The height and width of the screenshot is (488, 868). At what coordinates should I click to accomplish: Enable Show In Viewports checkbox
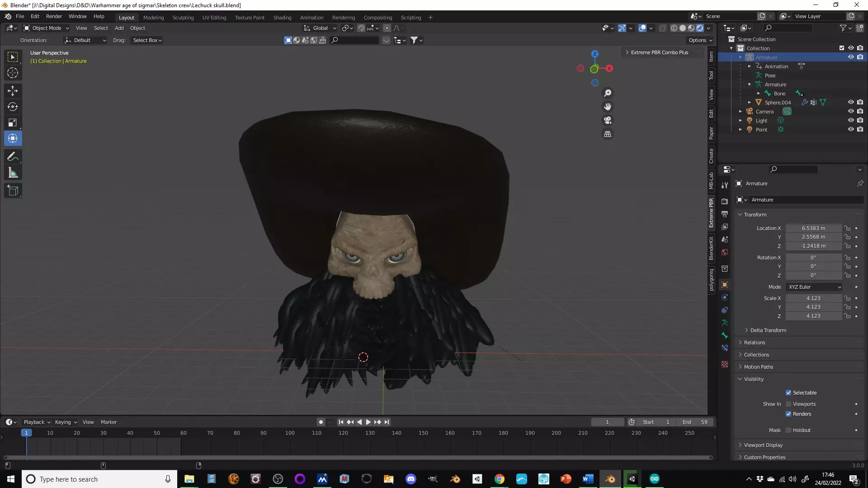788,404
